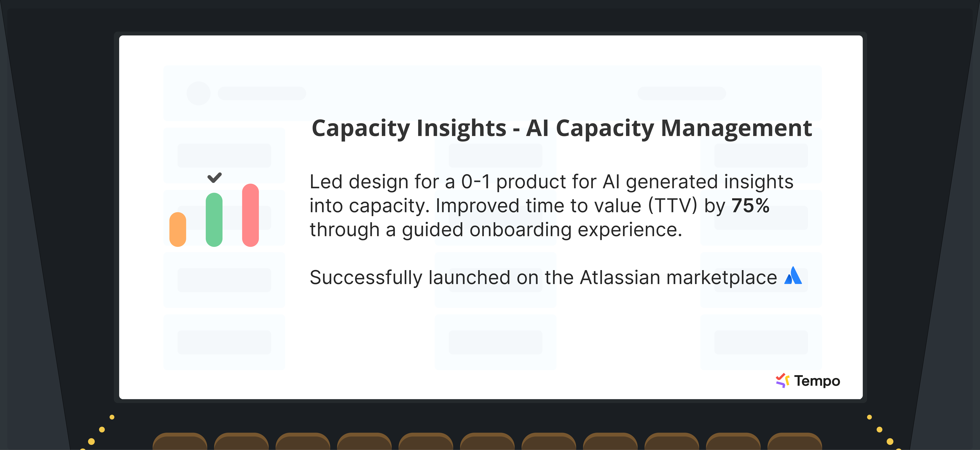This screenshot has width=980, height=450.
Task: Click the gray placeholder circle in the slide header
Action: [198, 93]
